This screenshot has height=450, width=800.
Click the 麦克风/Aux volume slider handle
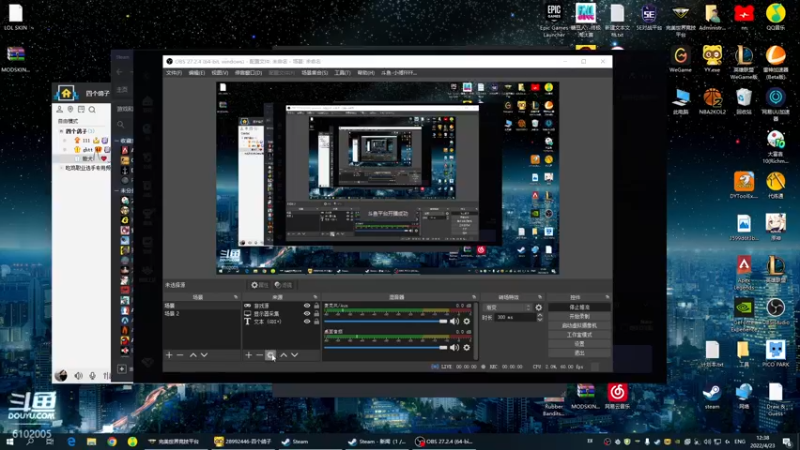coord(443,321)
